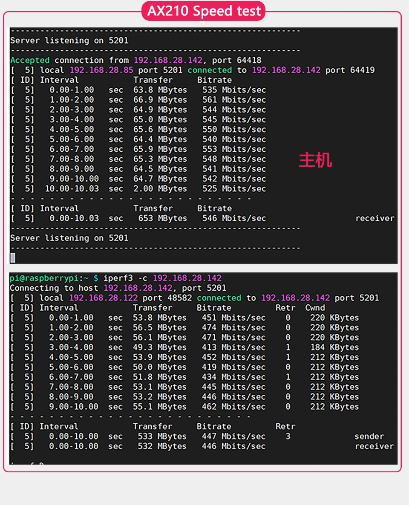Click the red 主机 label
Screen dimensions: 409x532
pos(315,160)
